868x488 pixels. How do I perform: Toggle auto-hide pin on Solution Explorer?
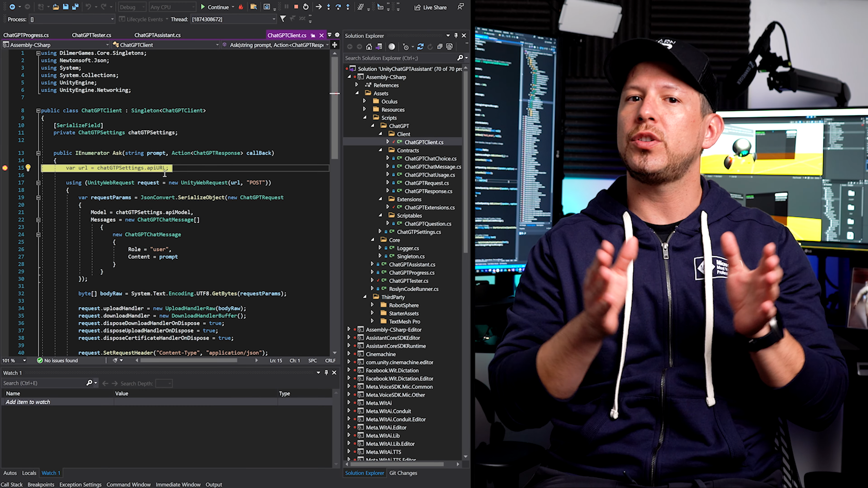point(456,35)
